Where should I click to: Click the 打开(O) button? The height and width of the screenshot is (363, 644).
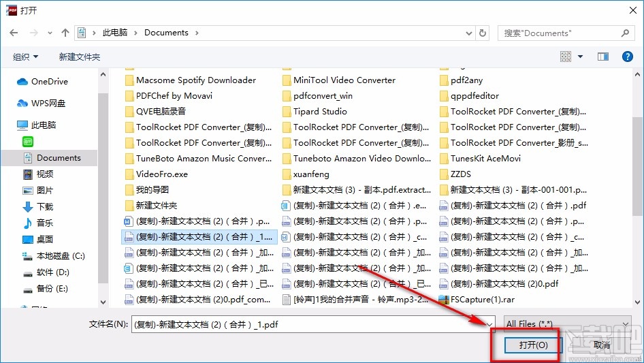(533, 345)
